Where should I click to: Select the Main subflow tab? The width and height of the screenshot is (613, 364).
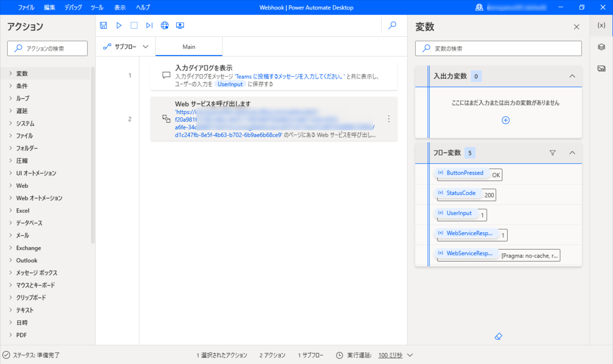[x=189, y=47]
